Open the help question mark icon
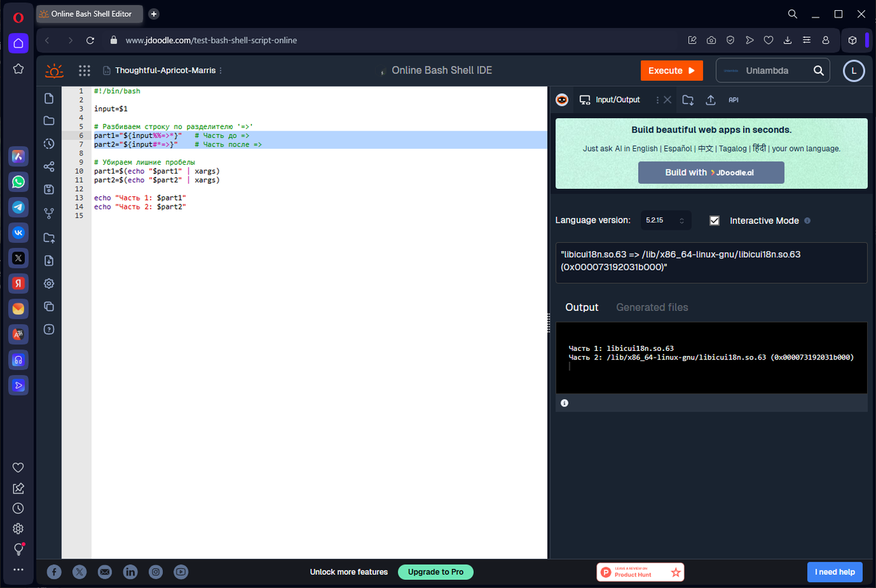 tap(49, 330)
